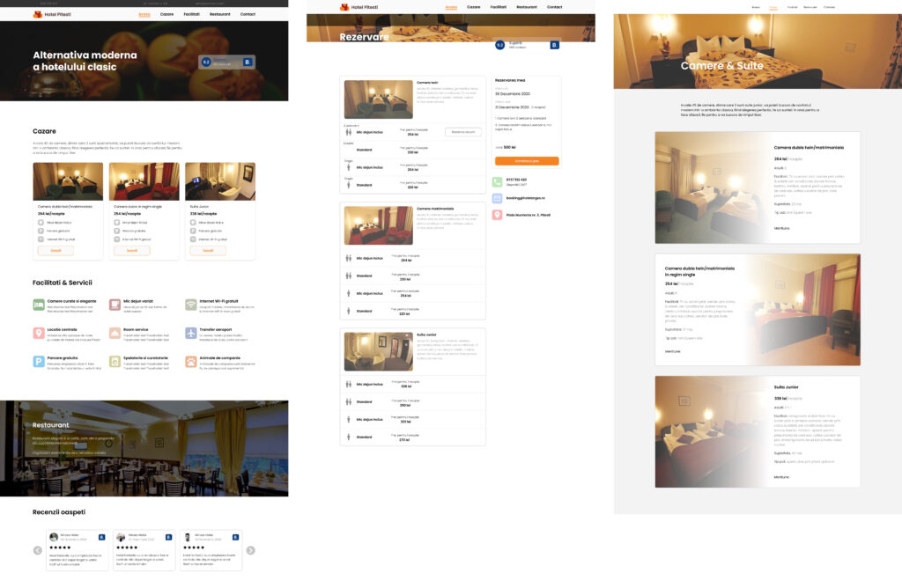This screenshot has height=588, width=902.
Task: Click the location pin icon for Locatie centrala
Action: pyautogui.click(x=39, y=333)
